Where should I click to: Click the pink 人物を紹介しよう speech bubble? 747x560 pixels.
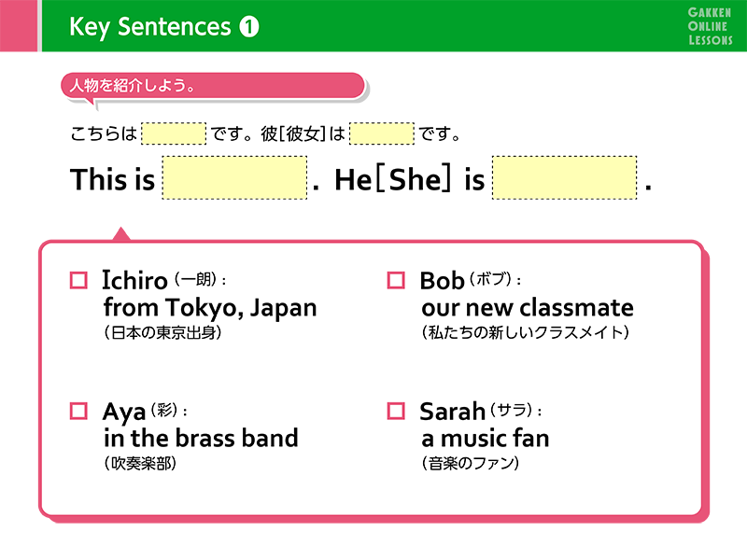coord(213,86)
